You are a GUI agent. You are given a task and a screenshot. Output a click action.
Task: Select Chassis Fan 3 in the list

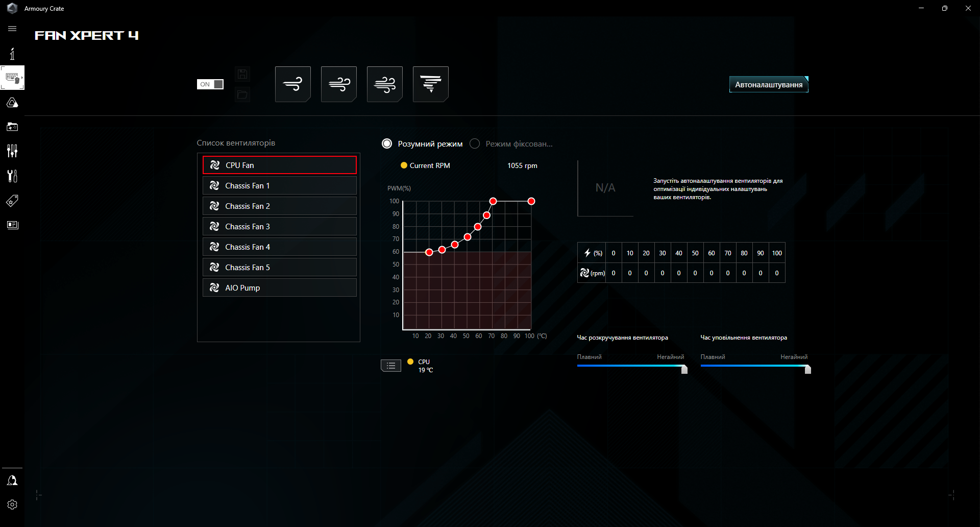click(x=280, y=226)
